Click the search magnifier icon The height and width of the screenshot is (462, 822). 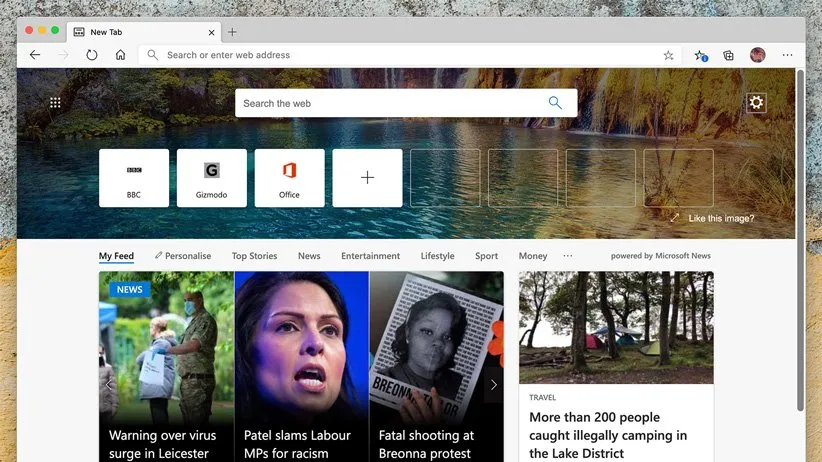coord(556,103)
